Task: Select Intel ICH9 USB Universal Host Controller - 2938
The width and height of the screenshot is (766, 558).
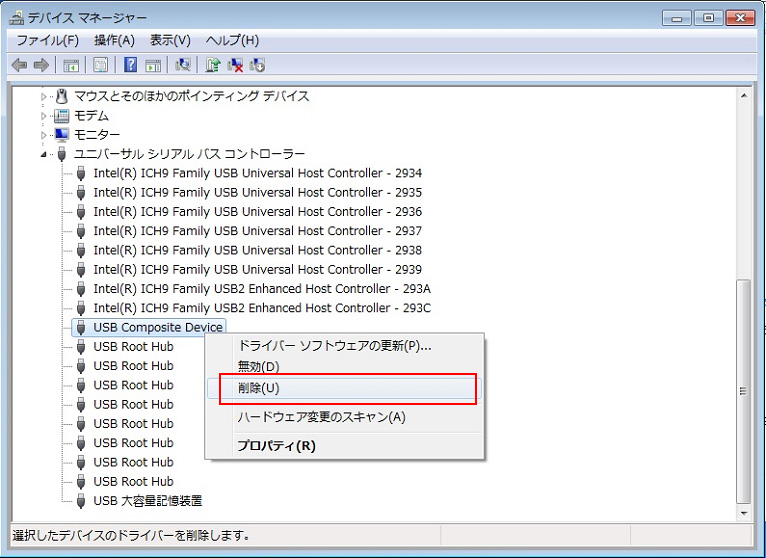Action: (257, 250)
